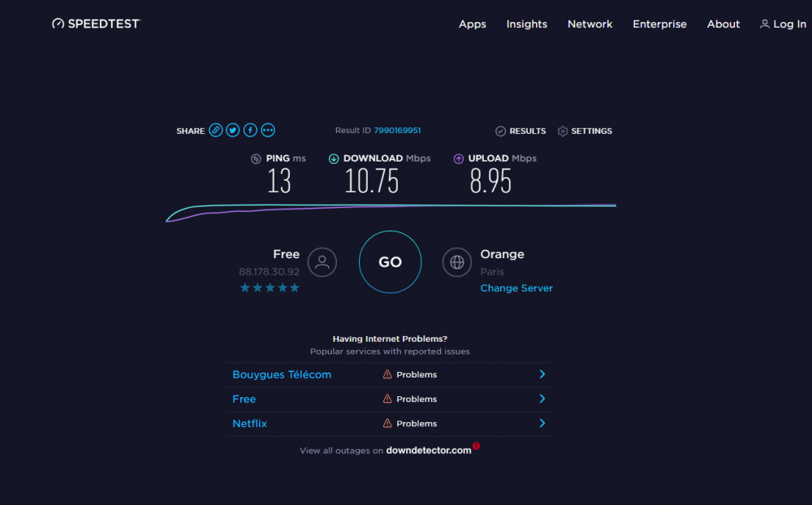Open the About menu
Screen dimensions: 812x505
(x=723, y=24)
